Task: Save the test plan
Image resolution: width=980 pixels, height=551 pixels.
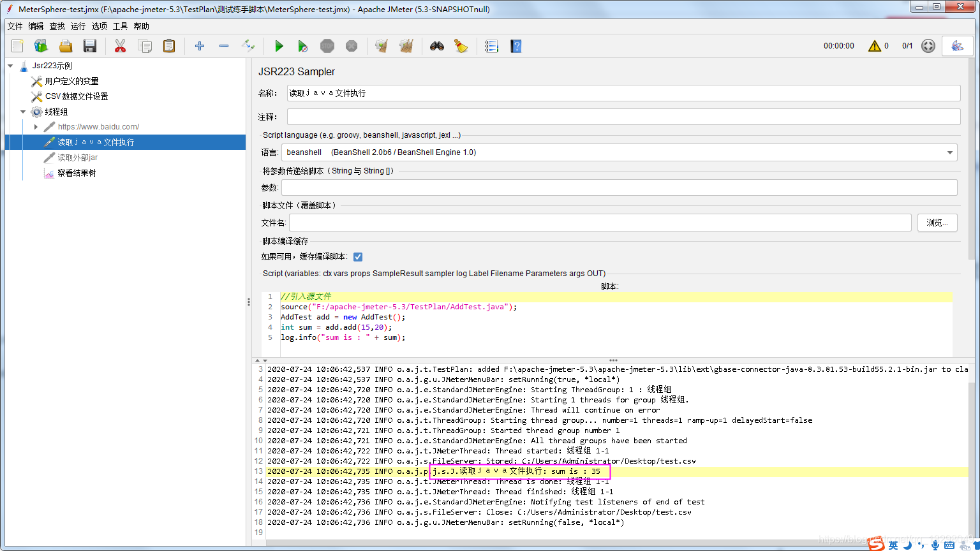Action: (89, 45)
